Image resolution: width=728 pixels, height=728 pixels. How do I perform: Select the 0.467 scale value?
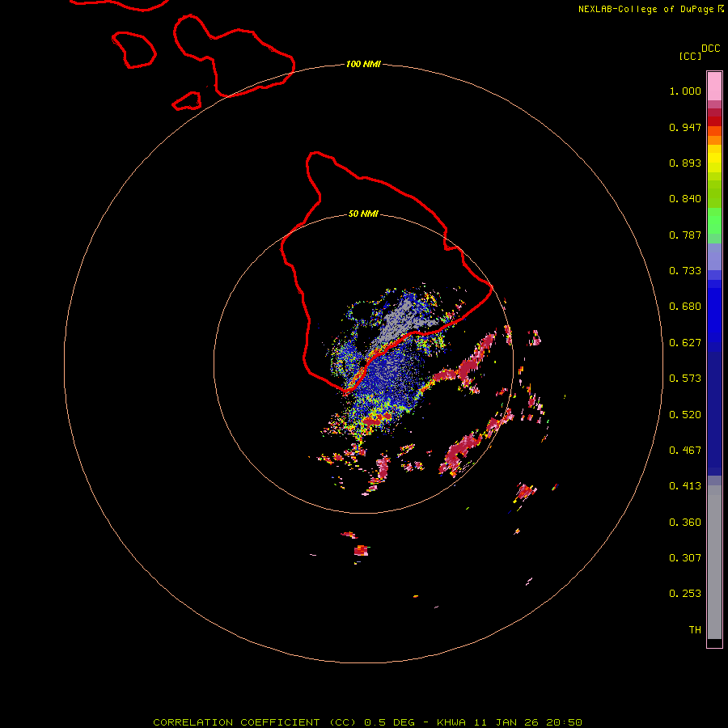(685, 451)
